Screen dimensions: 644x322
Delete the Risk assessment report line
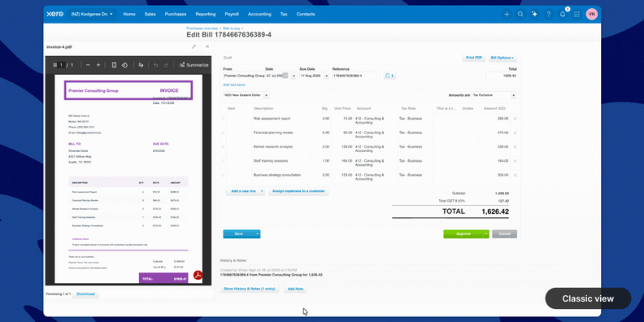pyautogui.click(x=515, y=119)
